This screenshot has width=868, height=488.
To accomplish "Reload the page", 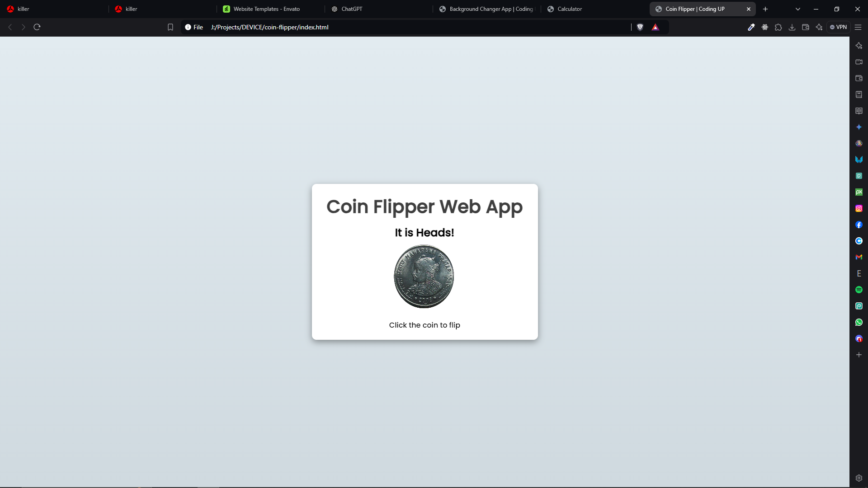I will tap(37, 27).
